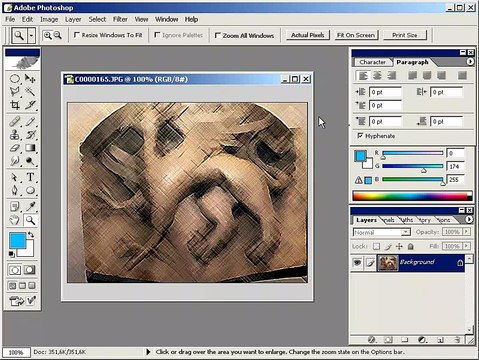Click the G color slider track
The image size is (479, 360).
[x=413, y=166]
